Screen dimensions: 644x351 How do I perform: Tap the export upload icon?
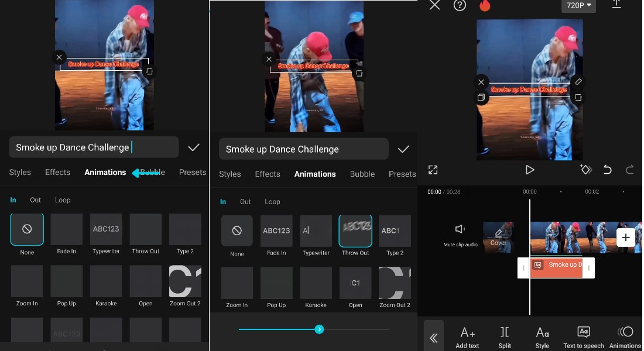tap(616, 5)
